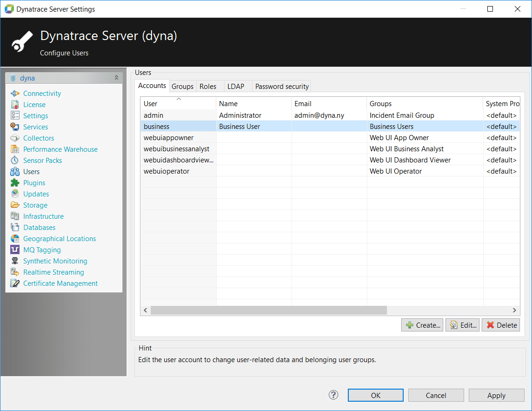
Task: Open help via question mark icon
Action: pos(333,395)
